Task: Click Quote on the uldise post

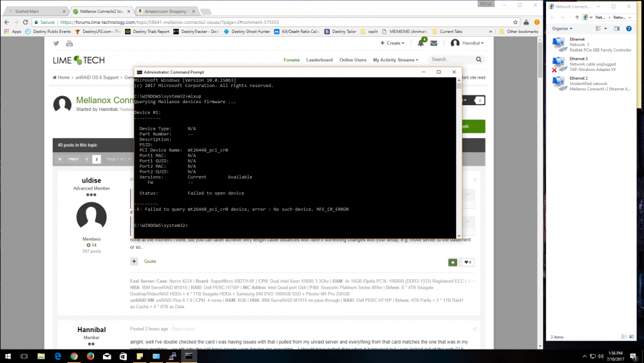Action: 150,262
